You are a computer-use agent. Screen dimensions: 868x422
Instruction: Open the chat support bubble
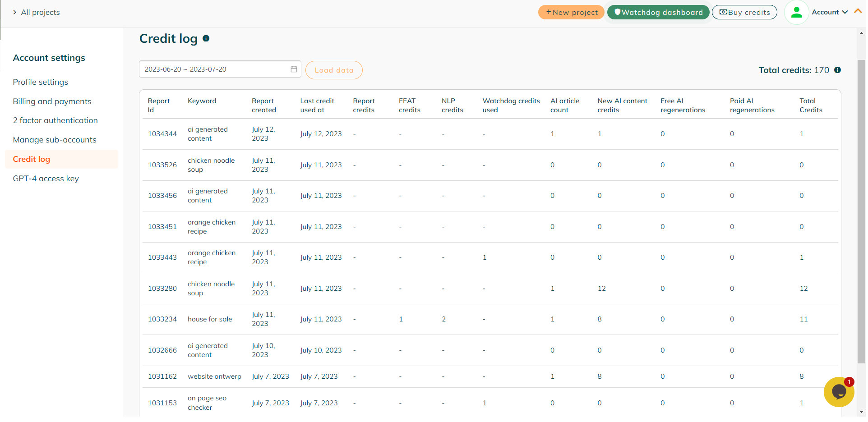(x=839, y=392)
